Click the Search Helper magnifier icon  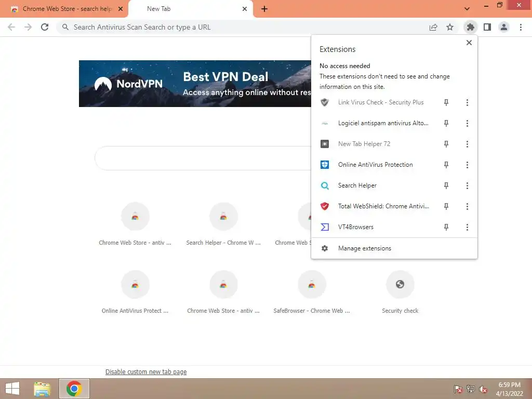coord(325,185)
